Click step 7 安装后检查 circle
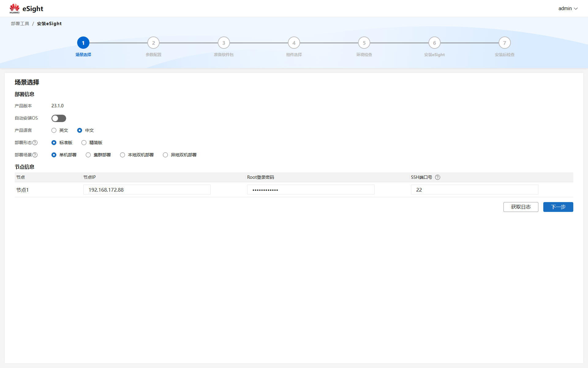 coord(504,43)
